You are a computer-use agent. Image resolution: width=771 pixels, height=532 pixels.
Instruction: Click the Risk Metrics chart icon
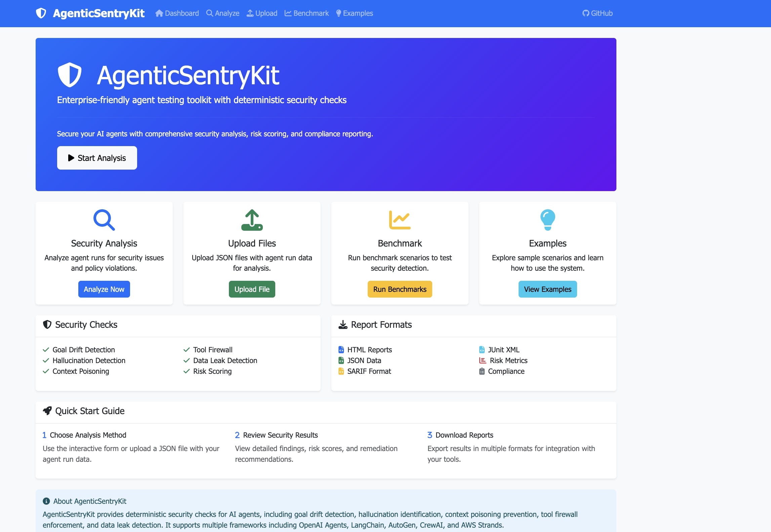click(x=483, y=360)
